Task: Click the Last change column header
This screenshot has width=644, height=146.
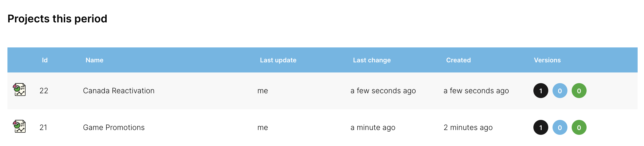Action: 372,60
